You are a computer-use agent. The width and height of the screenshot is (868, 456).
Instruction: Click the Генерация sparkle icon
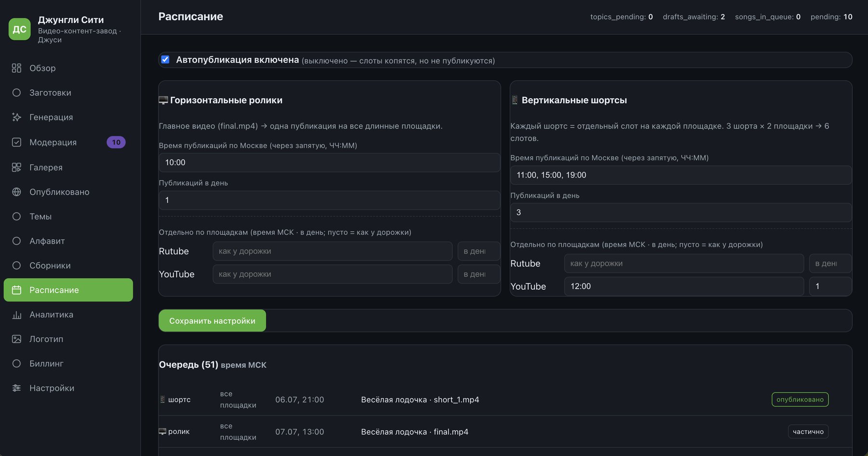pyautogui.click(x=16, y=117)
